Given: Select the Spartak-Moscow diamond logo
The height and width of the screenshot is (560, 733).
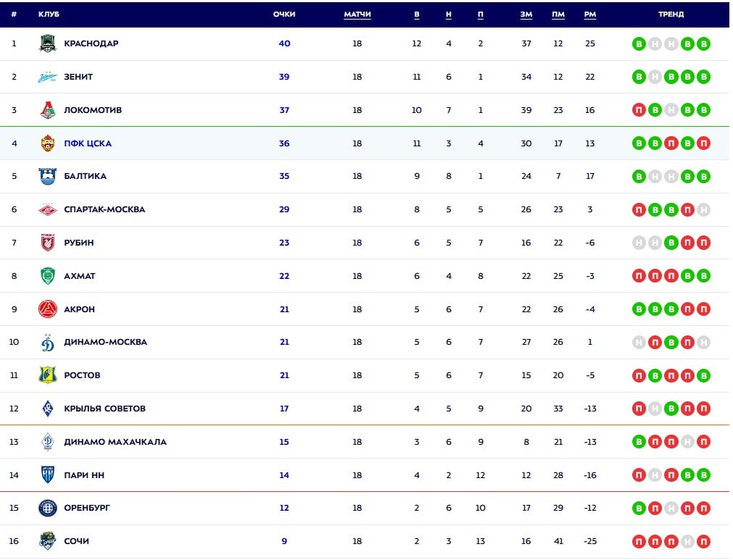Looking at the screenshot, I should pos(47,209).
